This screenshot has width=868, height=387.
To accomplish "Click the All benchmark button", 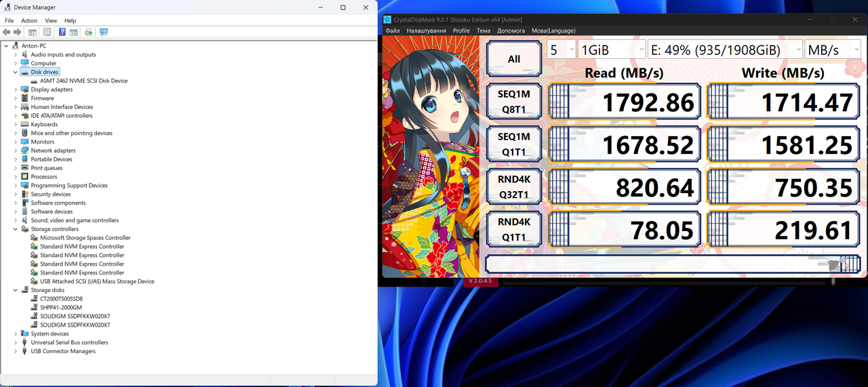I will pos(514,59).
